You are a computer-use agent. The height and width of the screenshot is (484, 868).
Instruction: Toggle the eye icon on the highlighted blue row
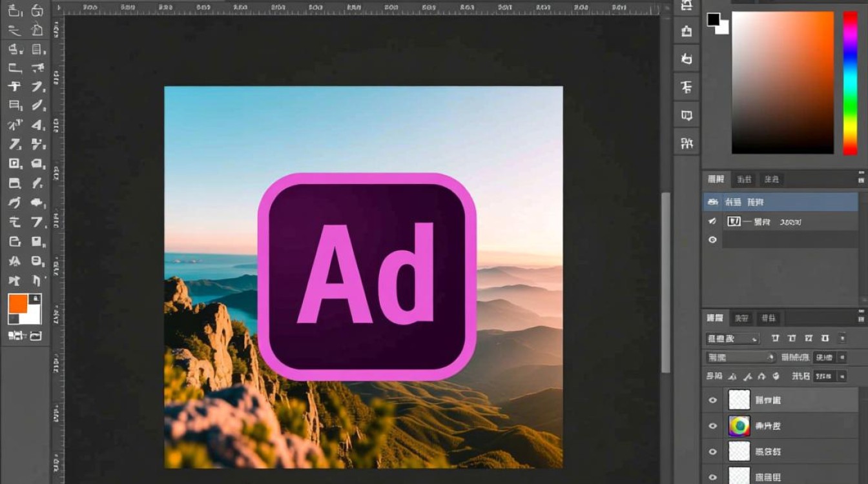712,202
